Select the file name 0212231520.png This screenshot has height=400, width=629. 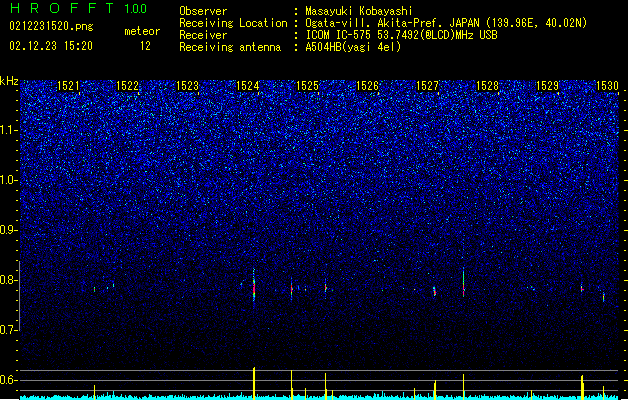coord(51,26)
